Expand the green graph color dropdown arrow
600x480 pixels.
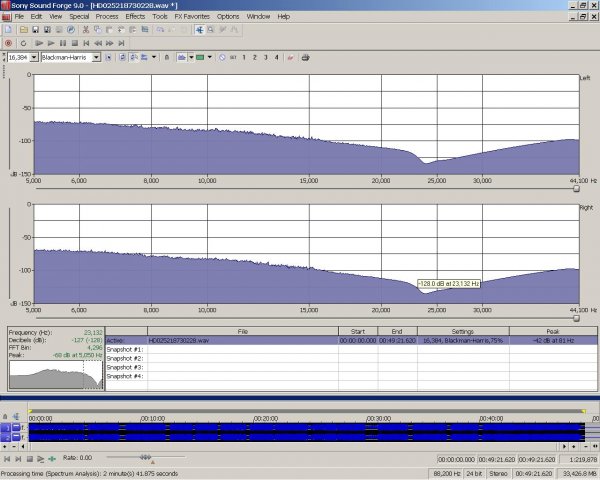(x=210, y=57)
